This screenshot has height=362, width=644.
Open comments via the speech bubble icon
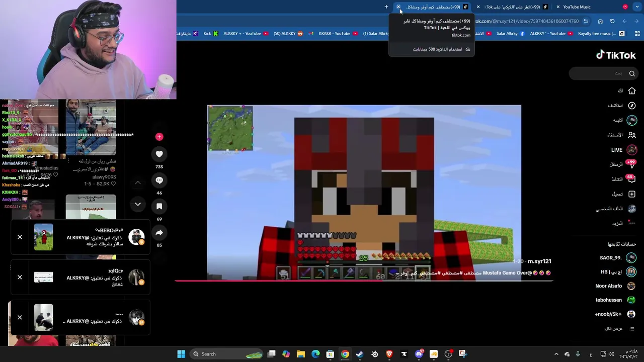pos(159,180)
